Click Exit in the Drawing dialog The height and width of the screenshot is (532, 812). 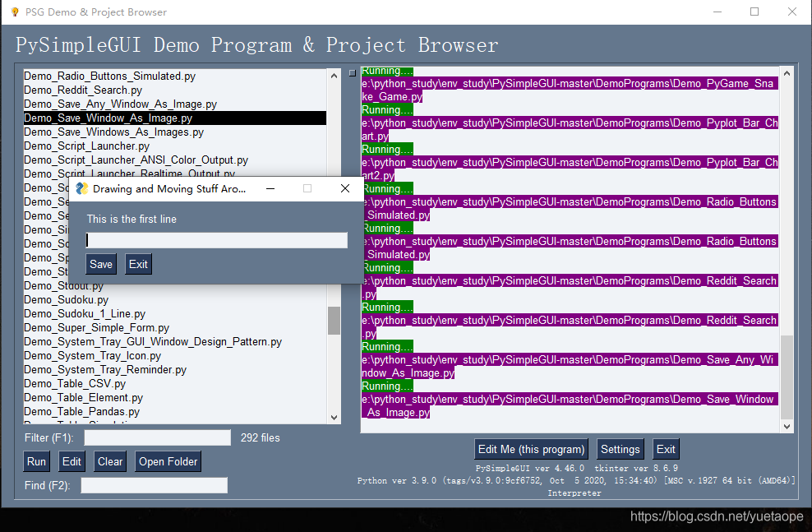[138, 264]
